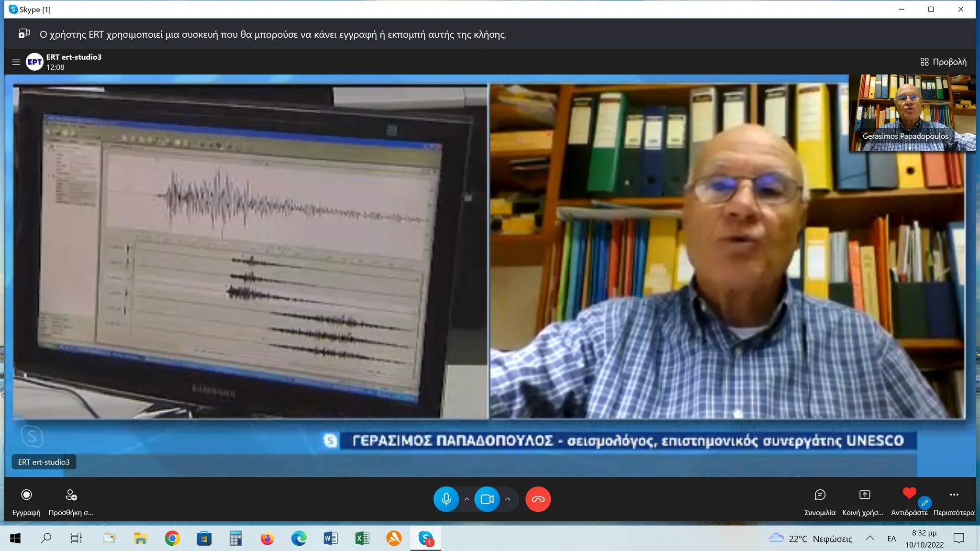Image resolution: width=980 pixels, height=551 pixels.
Task: Click the ERT ert-studio3 name label
Action: click(44, 462)
